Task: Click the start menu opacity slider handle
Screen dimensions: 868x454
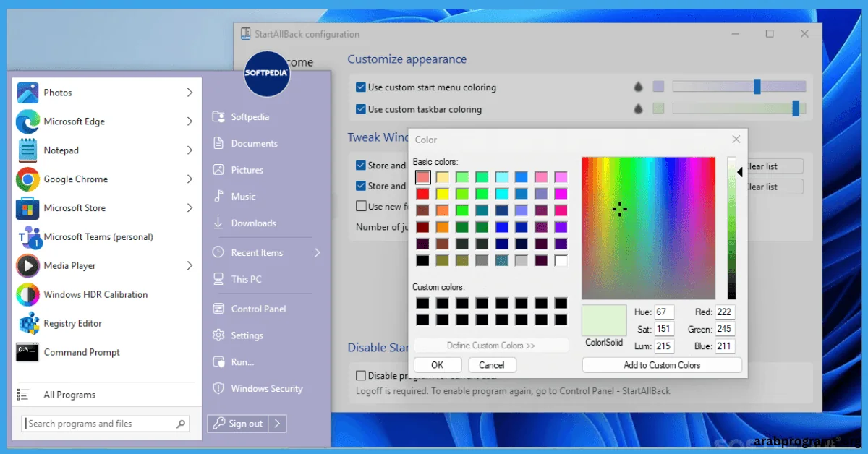Action: 757,87
